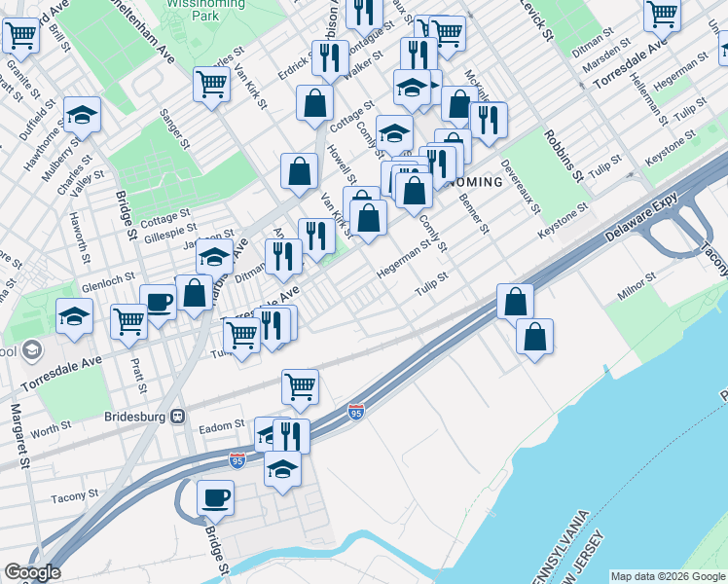Click the Margaret St street label
This screenshot has width=728, height=584.
click(20, 436)
